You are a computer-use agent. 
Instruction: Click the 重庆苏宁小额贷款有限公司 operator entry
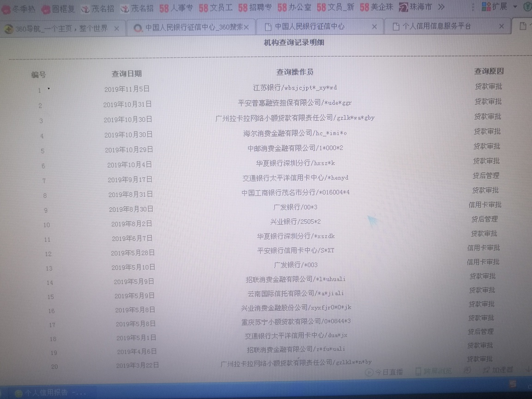(296, 321)
